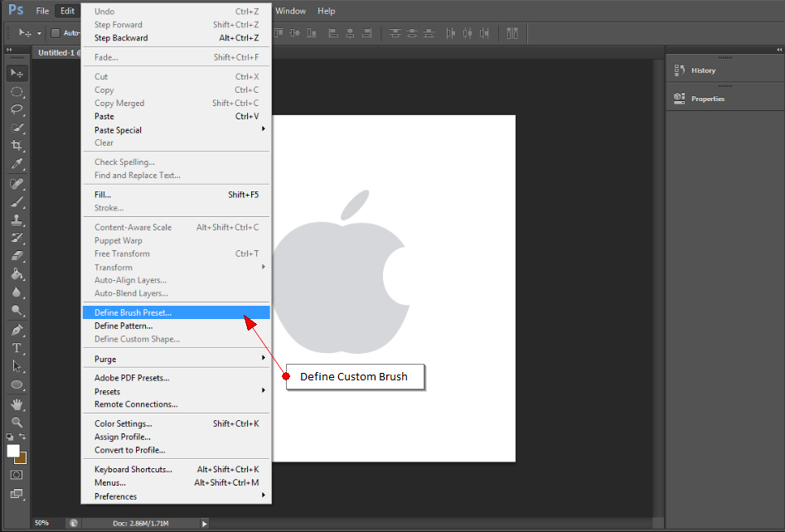Click Distribute Left Edges icon

click(x=451, y=33)
